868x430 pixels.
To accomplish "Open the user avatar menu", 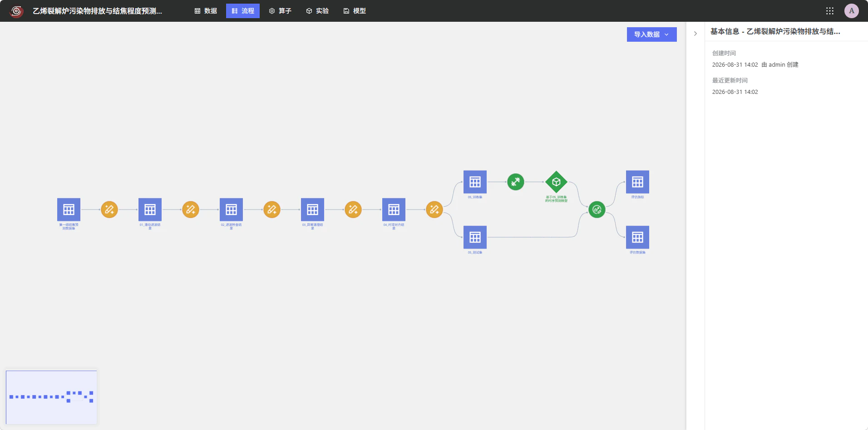I will tap(852, 11).
